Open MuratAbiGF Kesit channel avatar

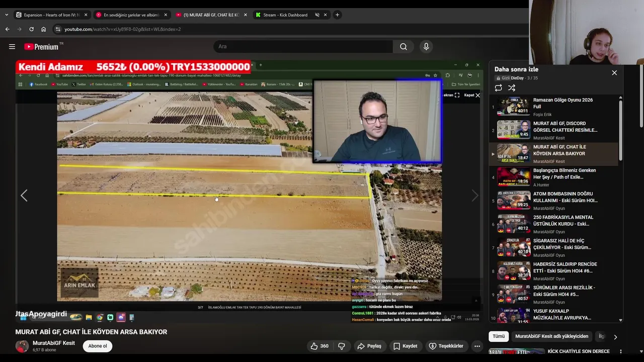coord(22,346)
